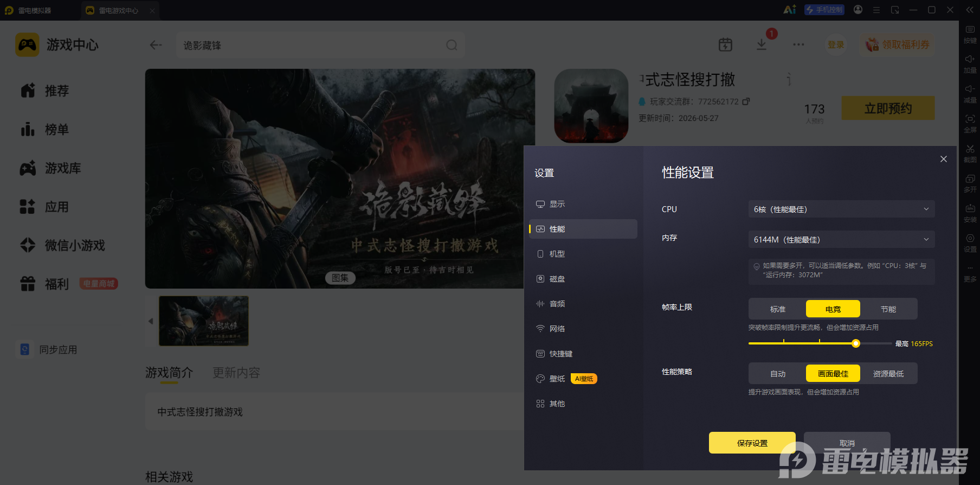Screen dimensions: 980x485
Task: Open the 快捷键 settings section
Action: pyautogui.click(x=583, y=354)
